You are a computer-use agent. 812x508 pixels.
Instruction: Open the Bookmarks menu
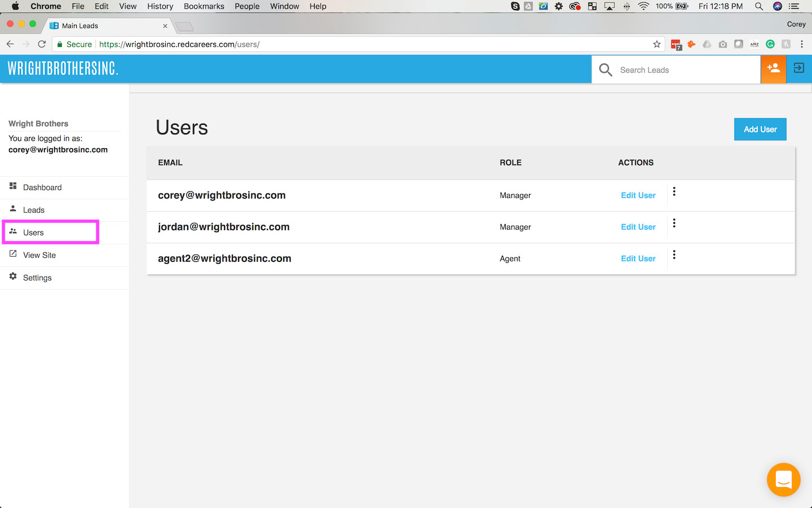(x=204, y=6)
